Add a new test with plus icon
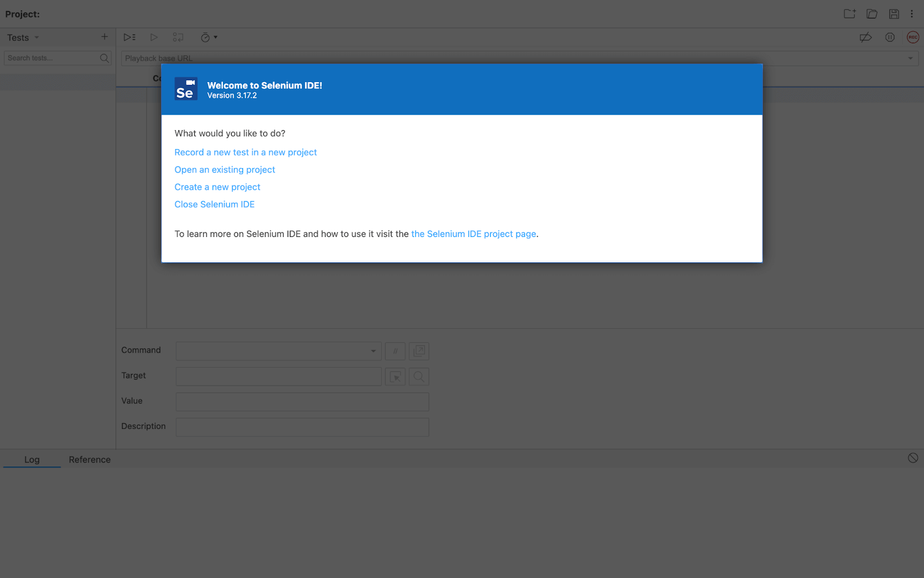 105,37
